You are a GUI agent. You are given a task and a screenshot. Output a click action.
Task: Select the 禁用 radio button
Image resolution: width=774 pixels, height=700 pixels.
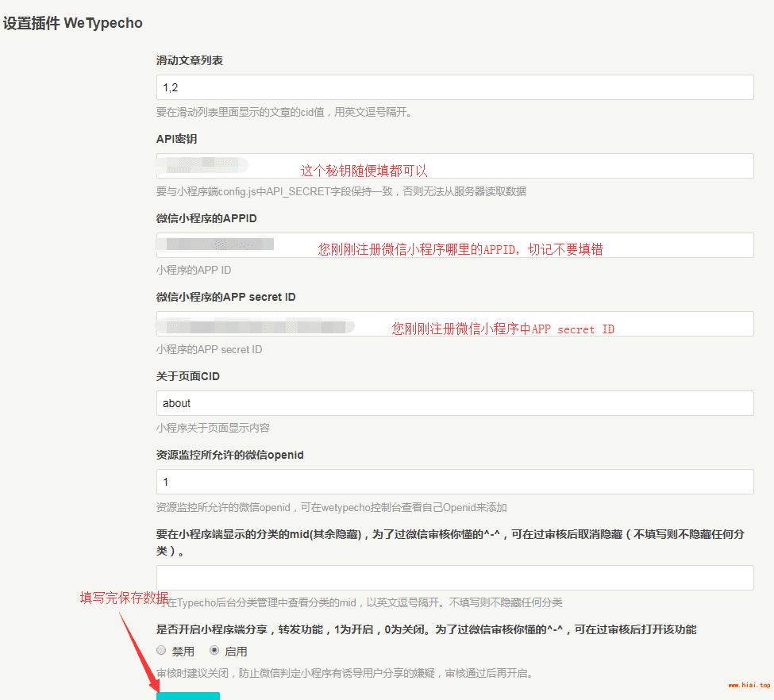[161, 651]
